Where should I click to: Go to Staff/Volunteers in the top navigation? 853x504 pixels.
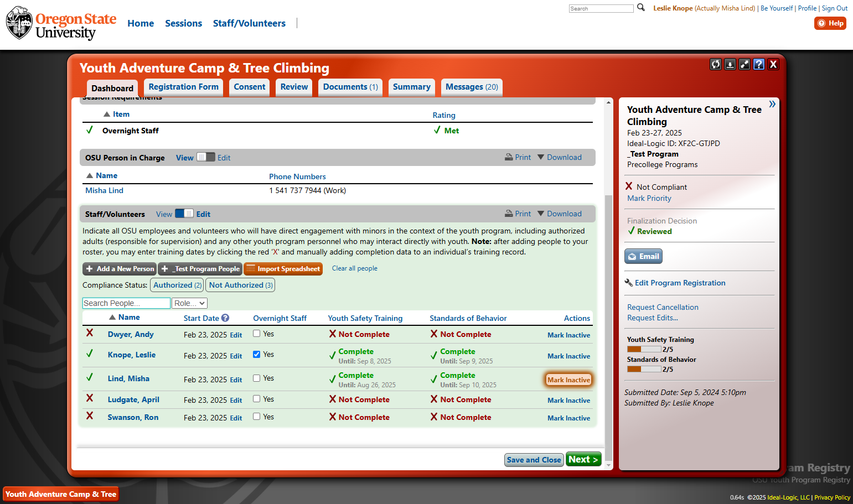tap(249, 23)
